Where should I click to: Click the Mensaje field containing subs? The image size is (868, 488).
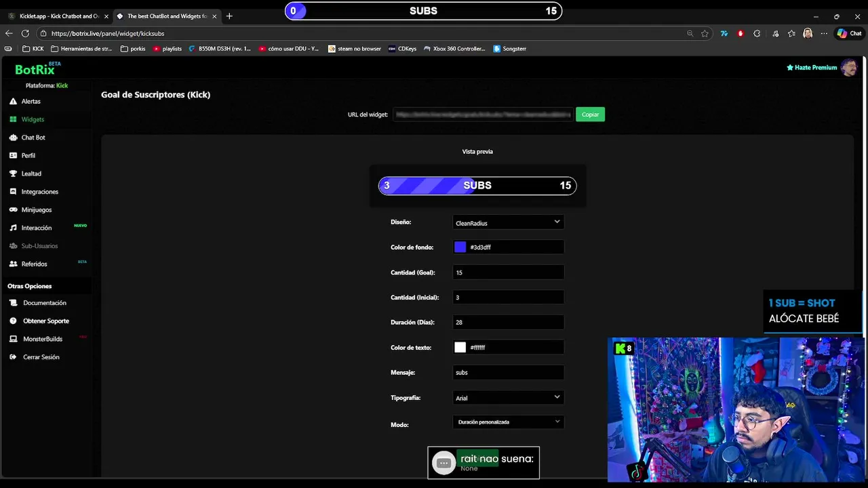[x=508, y=372]
